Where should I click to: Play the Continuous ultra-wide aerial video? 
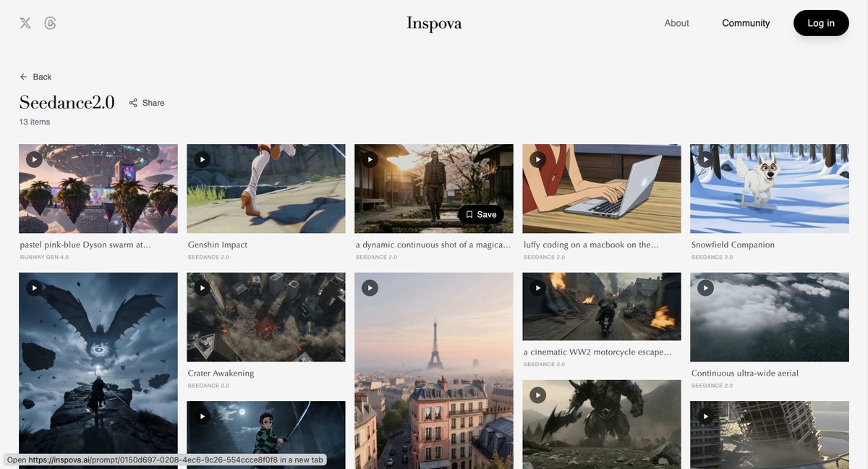(x=705, y=288)
